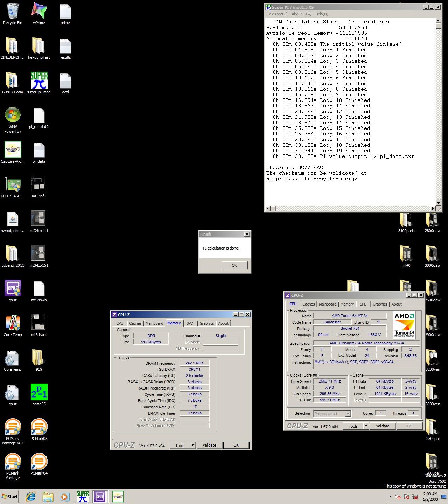Image resolution: width=448 pixels, height=504 pixels.
Task: Expand Tools dropdown arrow in right CPU-Z window
Action: click(x=366, y=426)
